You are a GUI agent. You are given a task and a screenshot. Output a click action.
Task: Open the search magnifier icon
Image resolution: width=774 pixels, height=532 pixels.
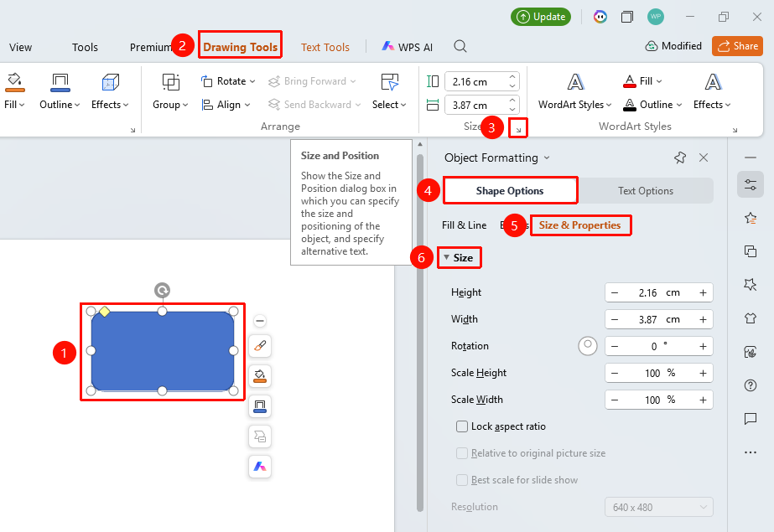[460, 46]
